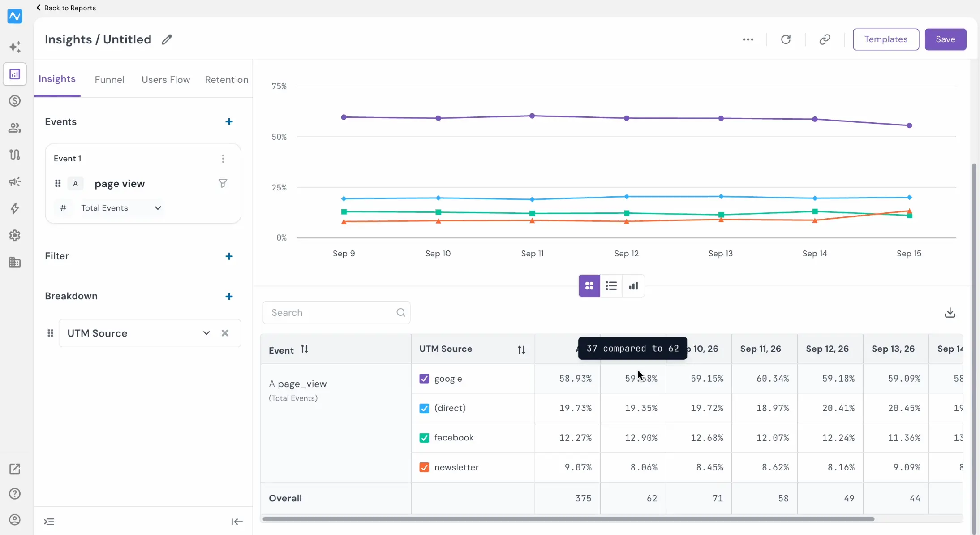Add a new event with plus icon
980x535 pixels.
(229, 122)
